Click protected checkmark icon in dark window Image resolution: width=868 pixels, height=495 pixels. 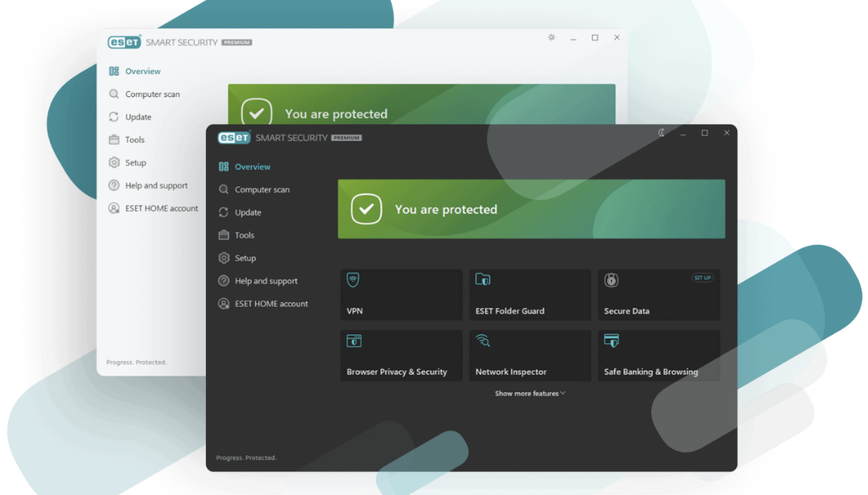[366, 209]
